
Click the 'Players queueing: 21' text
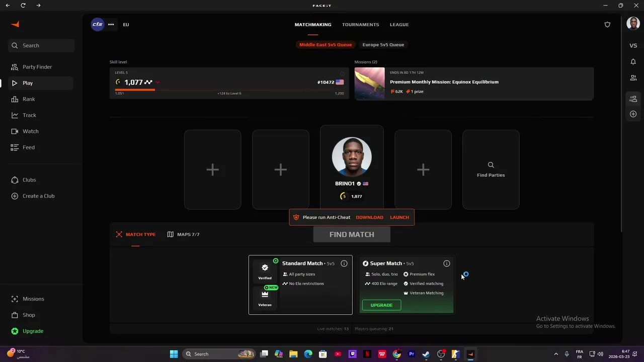tap(374, 329)
